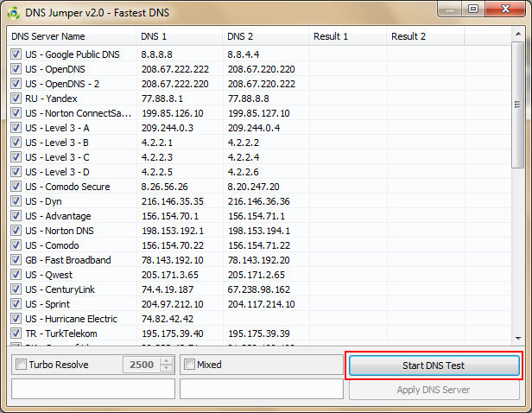This screenshot has height=413, width=532.
Task: Select the 156.154.70.1 Advantage cell
Action: coord(170,216)
